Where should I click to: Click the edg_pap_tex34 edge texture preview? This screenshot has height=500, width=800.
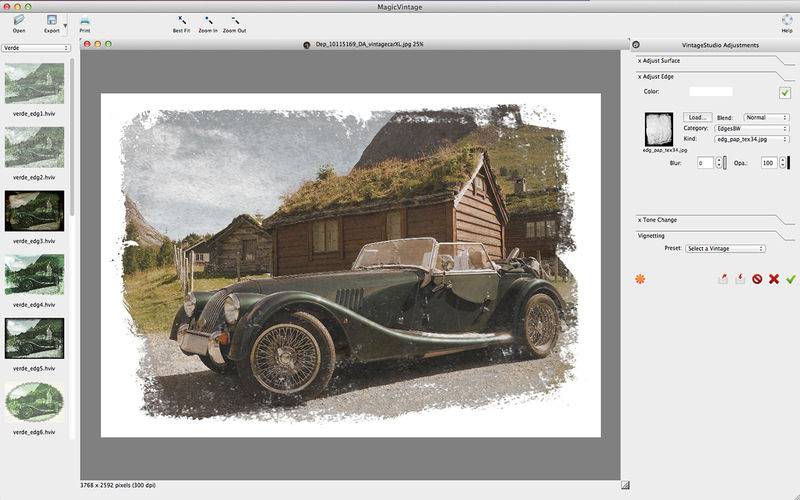(x=659, y=129)
